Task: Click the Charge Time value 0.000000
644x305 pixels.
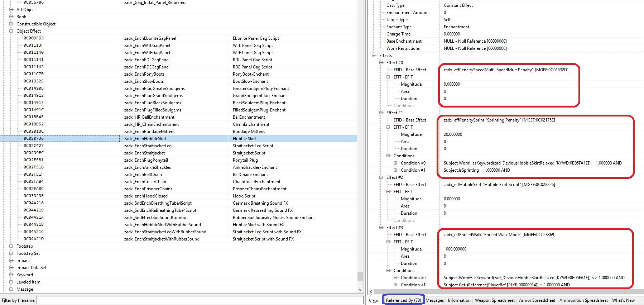Action: 452,34
